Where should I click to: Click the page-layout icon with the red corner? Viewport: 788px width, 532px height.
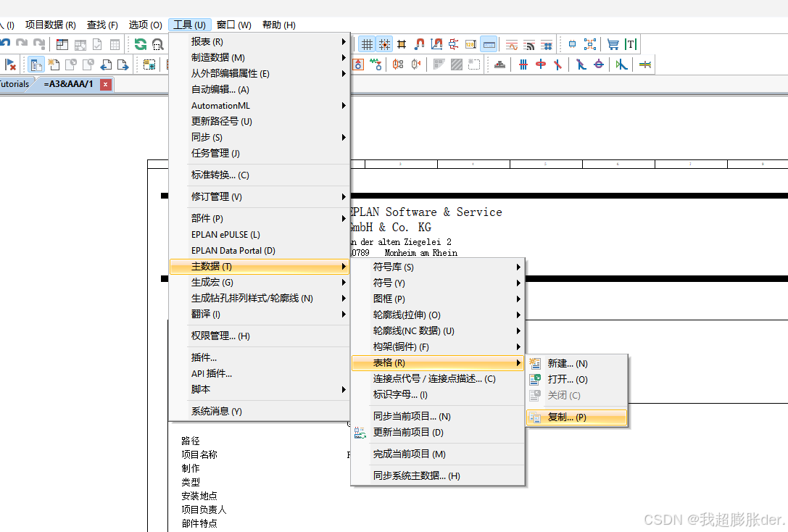click(62, 44)
